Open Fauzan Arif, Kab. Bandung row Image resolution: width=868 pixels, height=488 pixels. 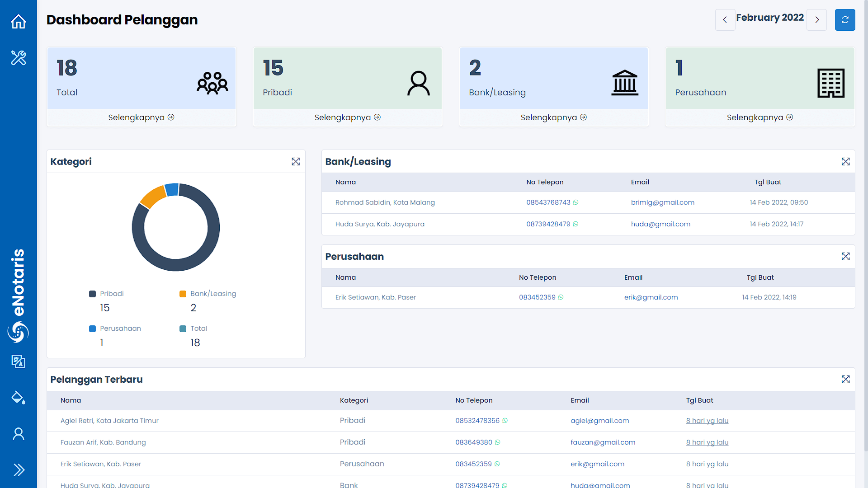pos(103,442)
